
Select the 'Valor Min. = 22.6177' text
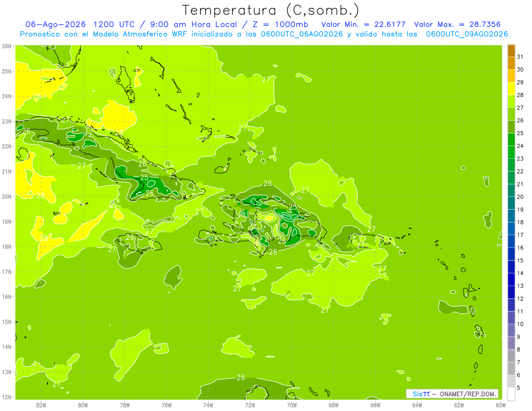coord(363,24)
